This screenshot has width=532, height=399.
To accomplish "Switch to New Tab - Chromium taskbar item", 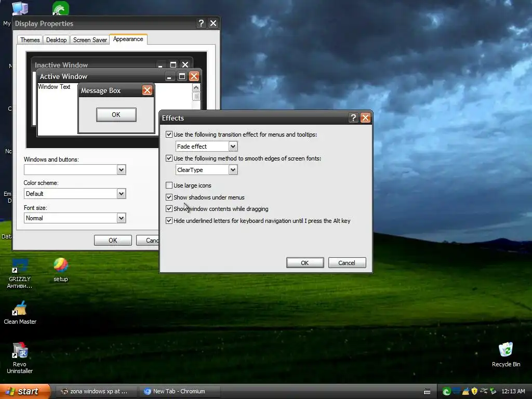I will (x=180, y=391).
